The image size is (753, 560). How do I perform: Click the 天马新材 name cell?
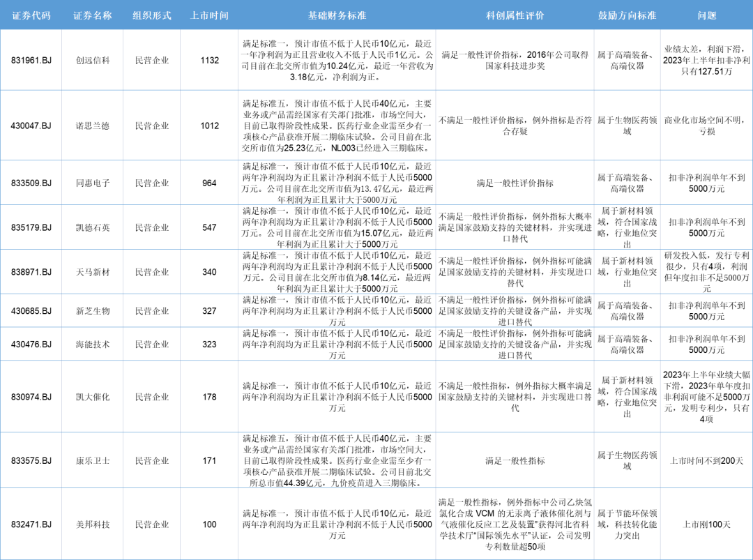[93, 272]
